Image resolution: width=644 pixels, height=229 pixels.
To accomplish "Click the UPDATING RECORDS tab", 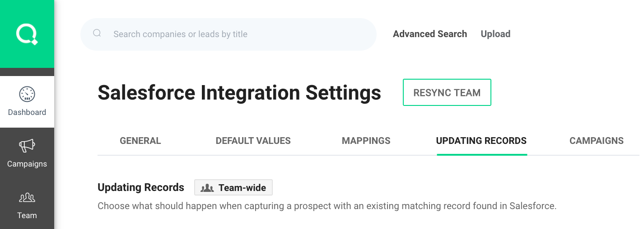I will coord(481,141).
